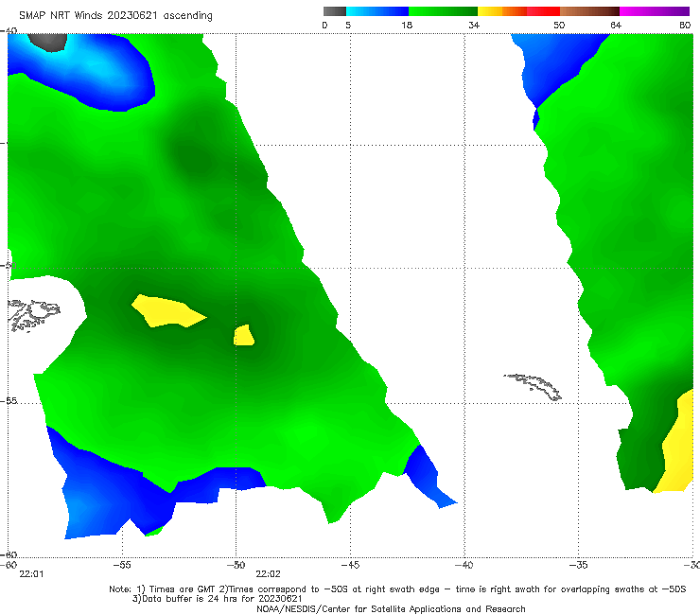Click the green segment of the color bar
This screenshot has height=615, width=700.
pos(443,11)
